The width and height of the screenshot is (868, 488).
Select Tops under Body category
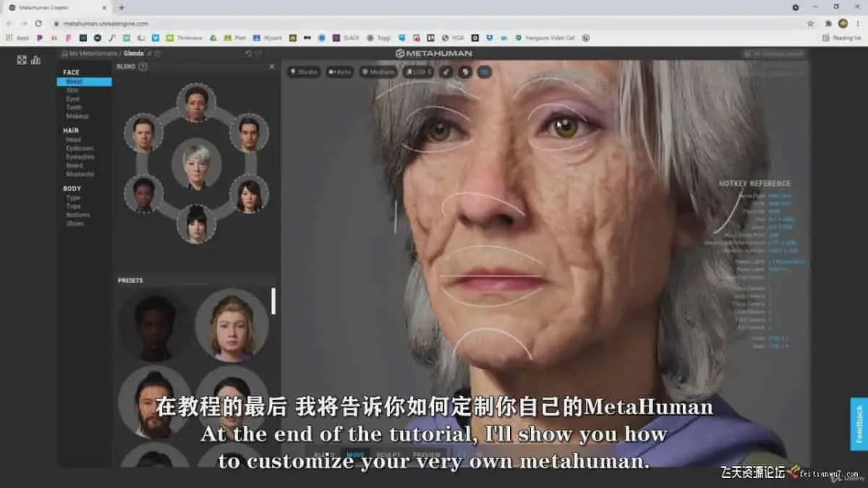tap(73, 206)
